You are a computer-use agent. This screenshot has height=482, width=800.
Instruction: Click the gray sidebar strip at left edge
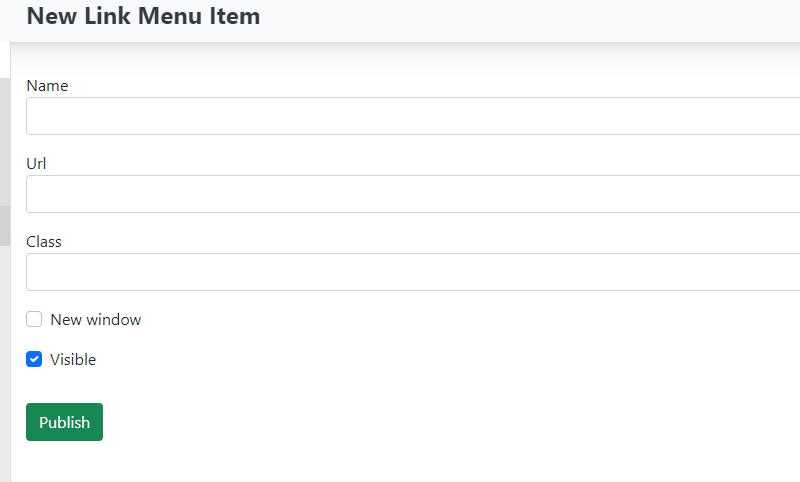coord(5,140)
